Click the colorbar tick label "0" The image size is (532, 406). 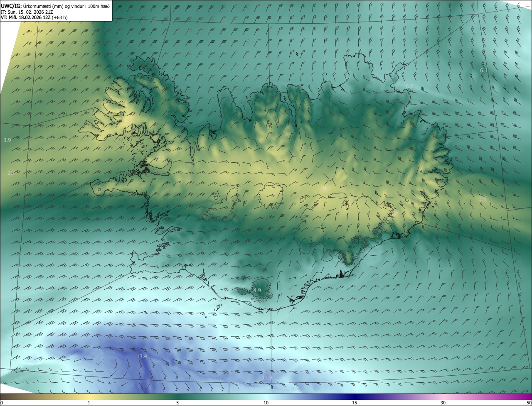(2, 403)
